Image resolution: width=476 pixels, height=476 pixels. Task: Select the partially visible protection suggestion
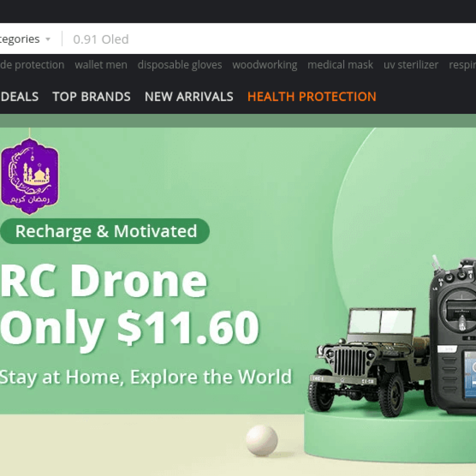click(x=32, y=65)
